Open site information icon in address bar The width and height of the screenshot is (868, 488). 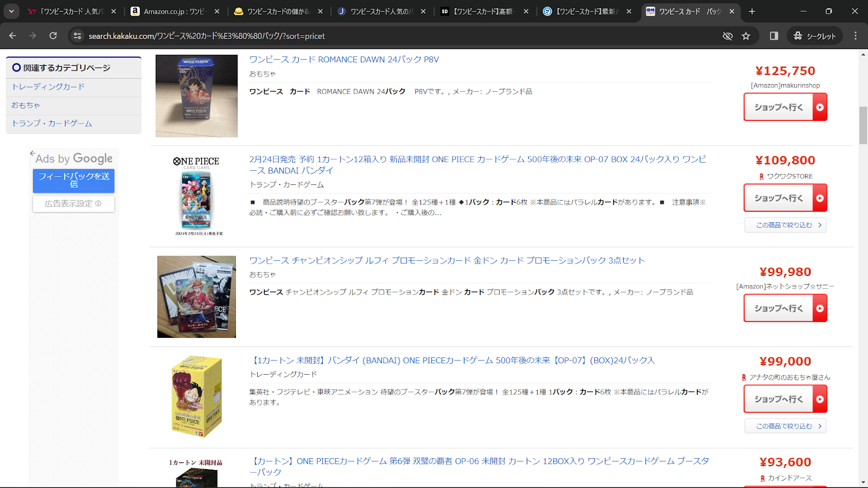click(78, 36)
